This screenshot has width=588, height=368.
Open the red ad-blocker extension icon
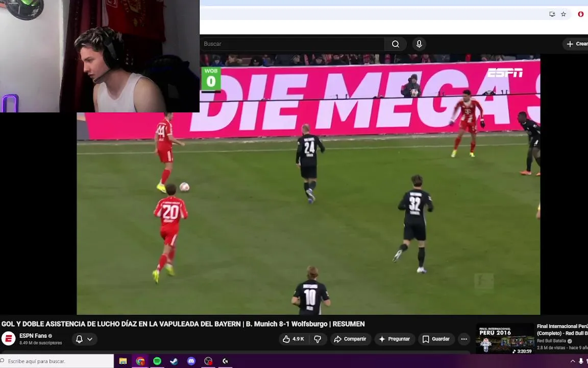pos(580,14)
